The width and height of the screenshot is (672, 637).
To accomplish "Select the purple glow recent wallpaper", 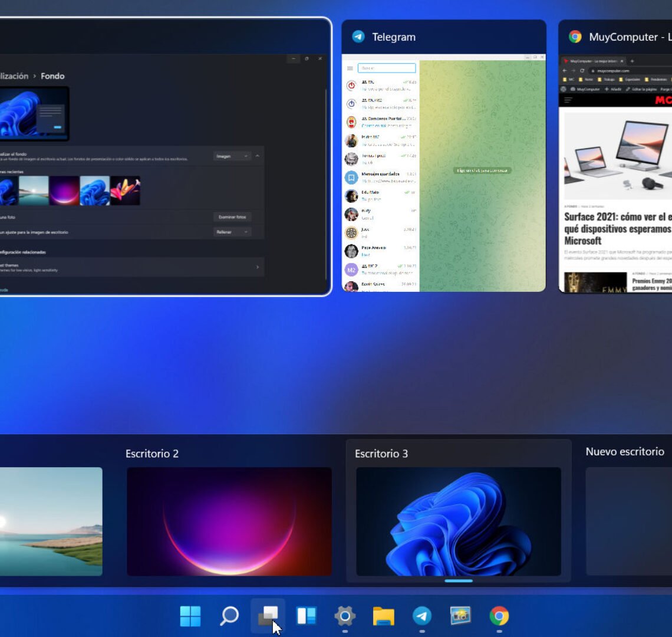I will pyautogui.click(x=64, y=191).
